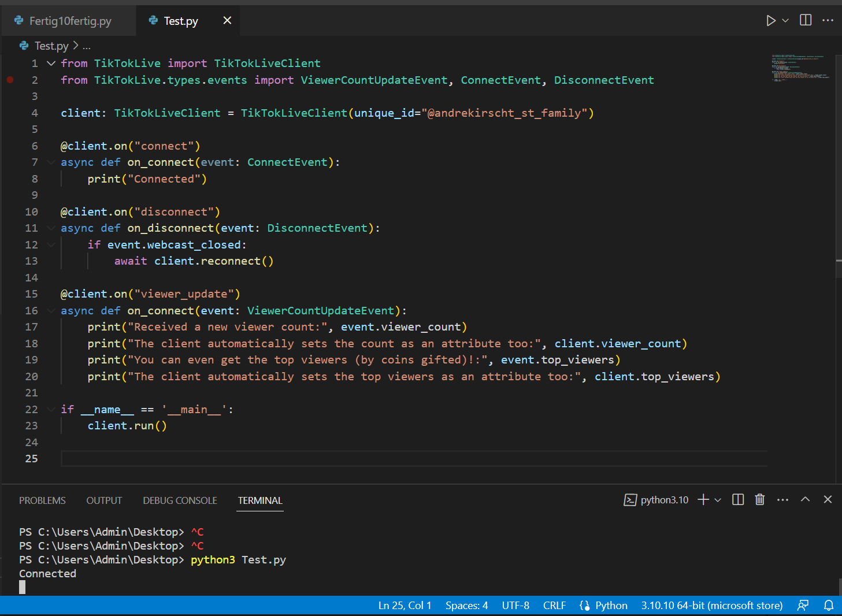This screenshot has width=842, height=616.
Task: Switch to the Fertig10fertig.py tab
Action: click(x=68, y=20)
